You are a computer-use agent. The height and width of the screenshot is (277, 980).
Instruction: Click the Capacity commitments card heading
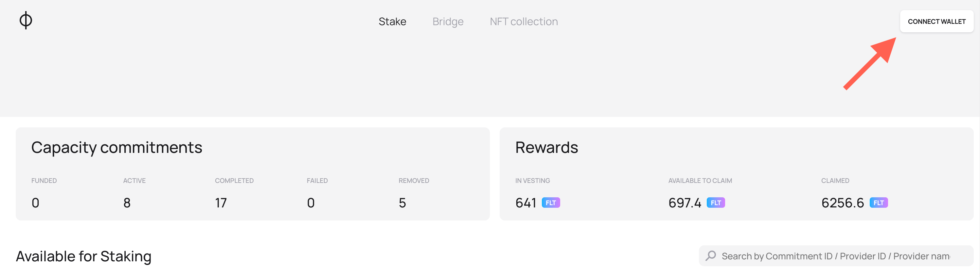(x=117, y=147)
